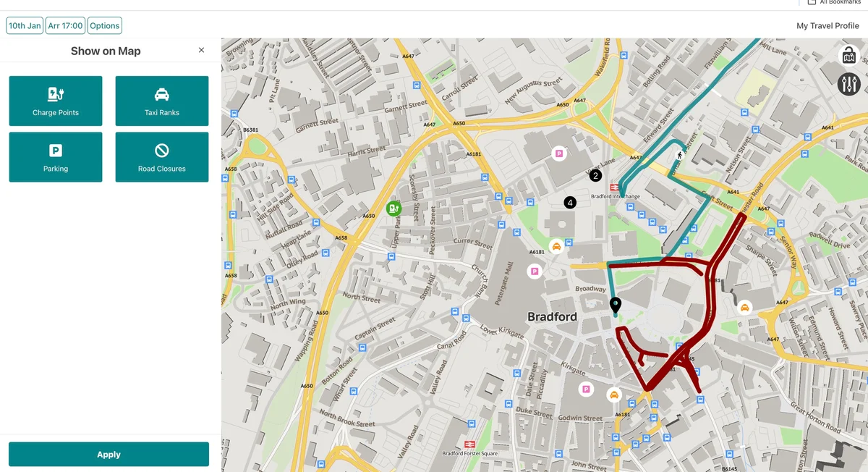Viewport: 868px width, 472px height.
Task: Select the green charge point marker
Action: 393,208
